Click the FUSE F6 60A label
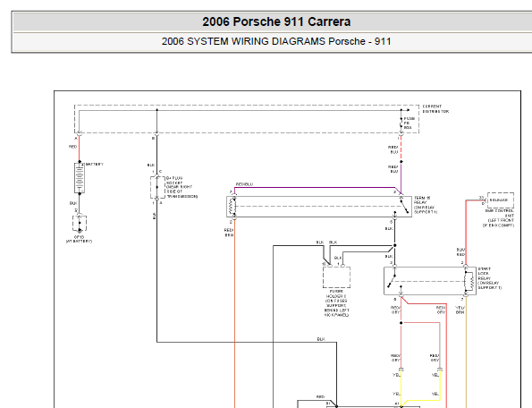Image resolution: width=532 pixels, height=408 pixels. pos(410,123)
